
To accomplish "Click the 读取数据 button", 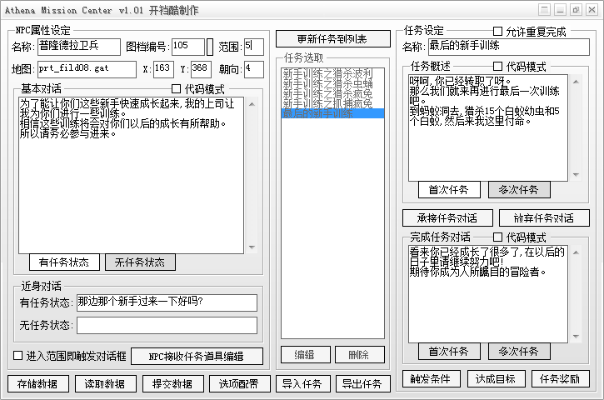I will (x=105, y=383).
